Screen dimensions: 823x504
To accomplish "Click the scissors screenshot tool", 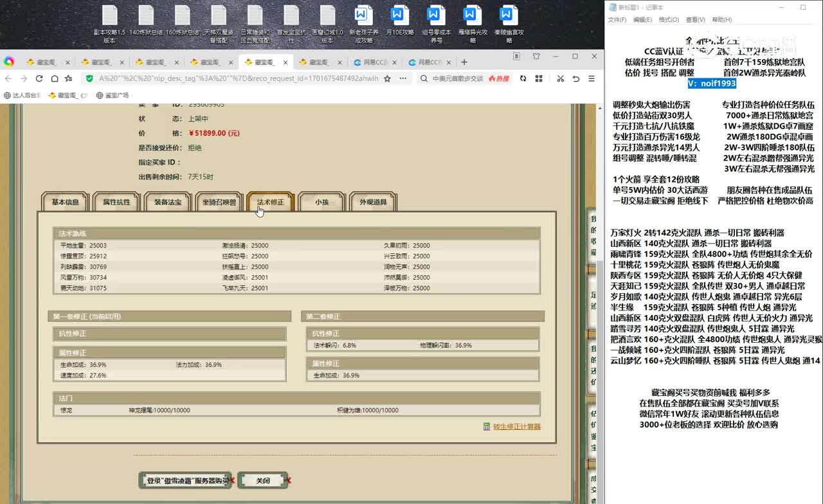I will coord(560,78).
